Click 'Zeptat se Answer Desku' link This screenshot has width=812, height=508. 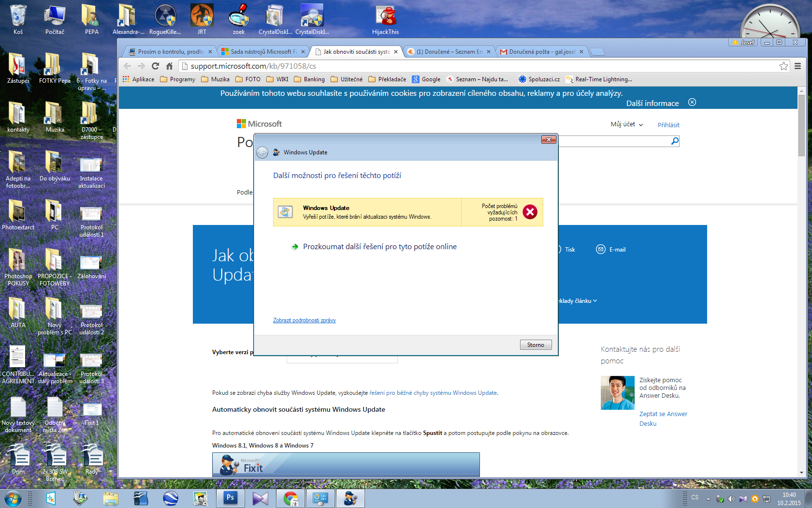click(x=663, y=418)
